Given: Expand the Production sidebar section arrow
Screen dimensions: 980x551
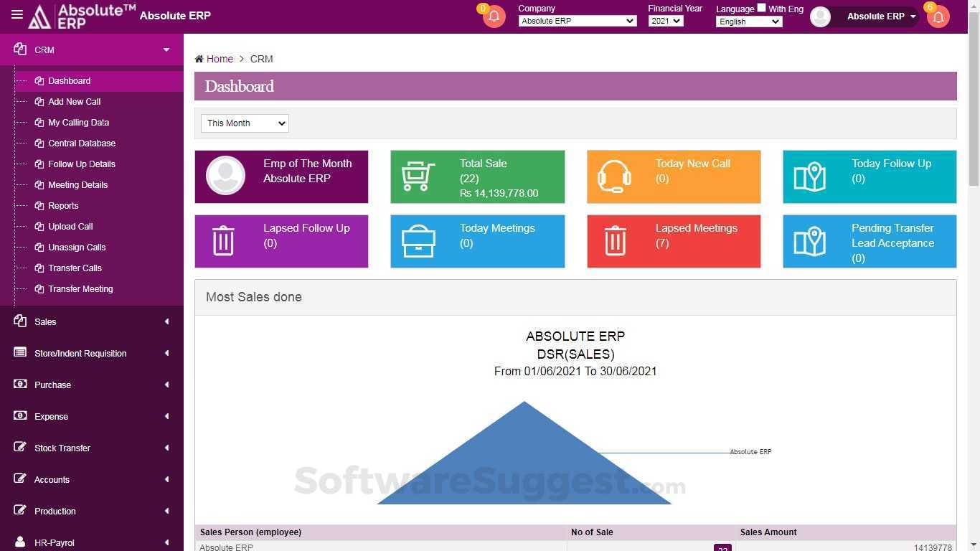Looking at the screenshot, I should point(166,511).
